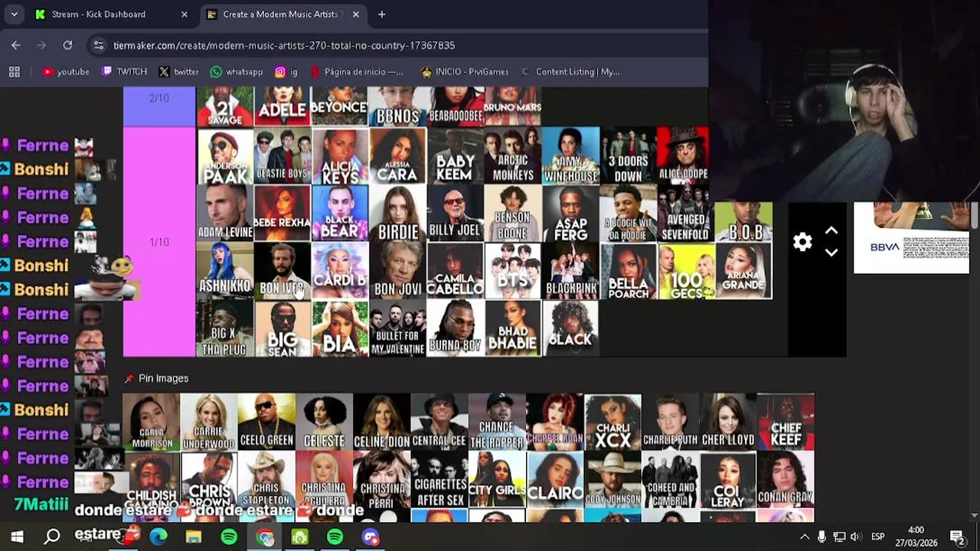Pick Chance the Rapper from image pool
This screenshot has height=551, width=980.
496,422
